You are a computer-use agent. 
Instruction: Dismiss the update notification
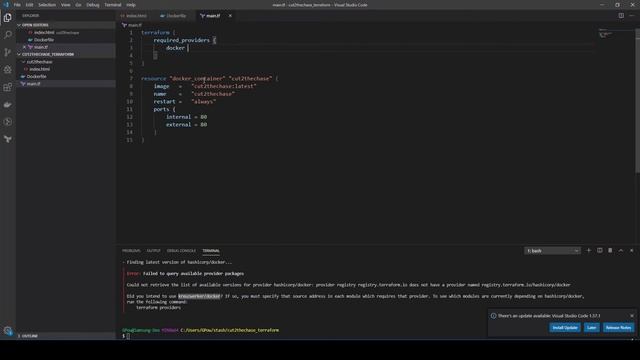(632, 316)
